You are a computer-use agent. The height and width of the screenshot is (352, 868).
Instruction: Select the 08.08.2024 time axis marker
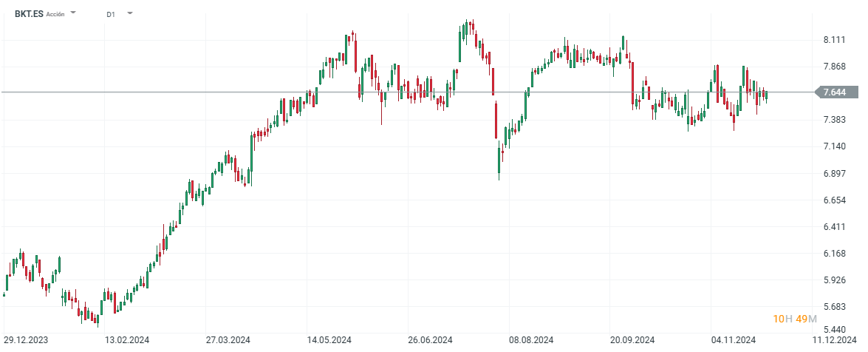[531, 341]
